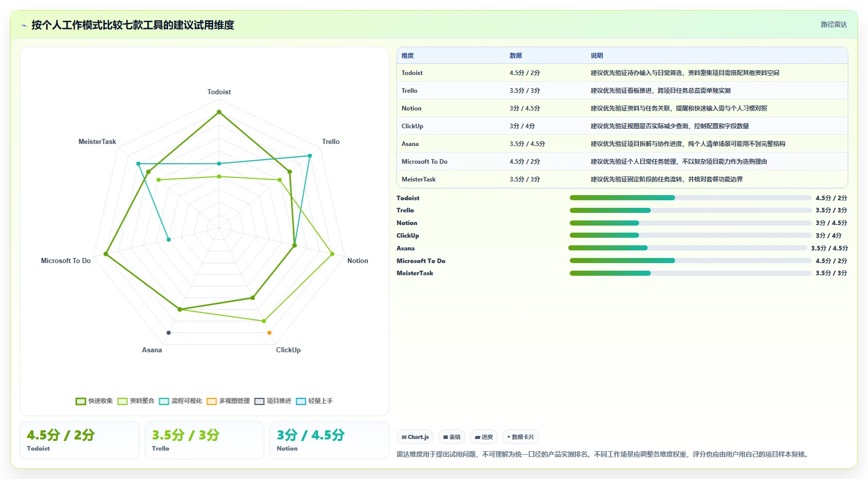The width and height of the screenshot is (868, 479).
Task: Click the MeisterTask progress bar
Action: (690, 273)
